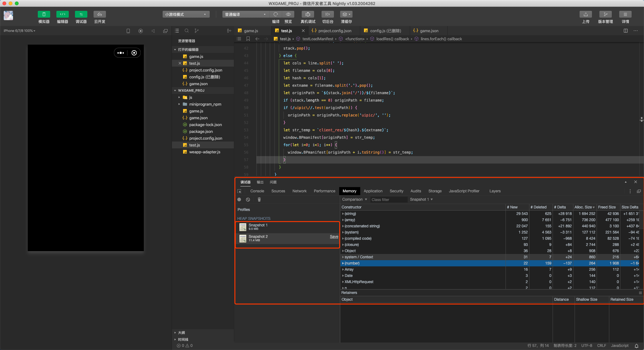Screen dimensions: 644x350
Task: Select Snapshot 1 in heap snapshots
Action: pos(258,227)
